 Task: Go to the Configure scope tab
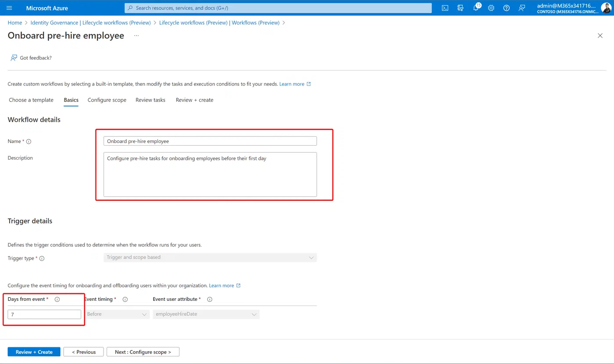107,100
